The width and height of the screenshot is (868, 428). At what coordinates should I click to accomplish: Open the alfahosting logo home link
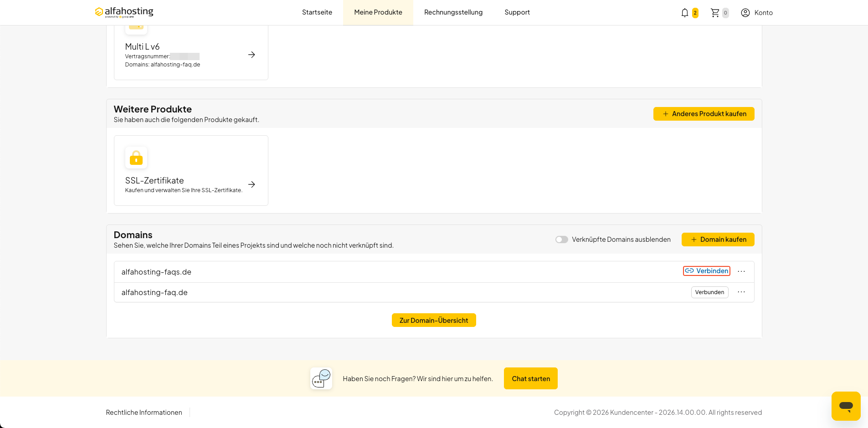(x=124, y=12)
